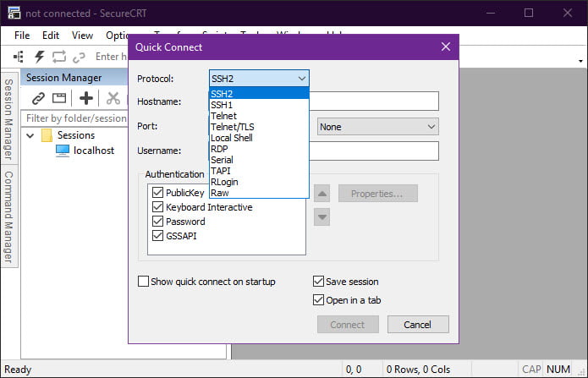This screenshot has height=378, width=588.
Task: Select TAPI in the protocol list
Action: 259,171
